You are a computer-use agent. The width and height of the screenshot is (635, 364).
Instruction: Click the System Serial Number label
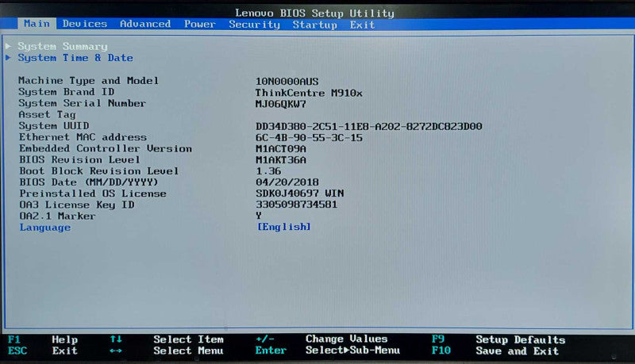pyautogui.click(x=82, y=103)
